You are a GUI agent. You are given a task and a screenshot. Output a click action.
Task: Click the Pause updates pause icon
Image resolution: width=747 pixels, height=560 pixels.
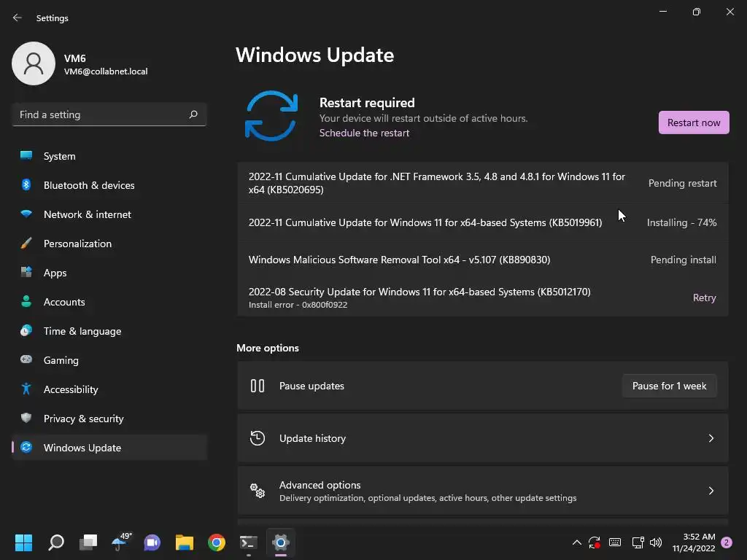[x=258, y=386]
